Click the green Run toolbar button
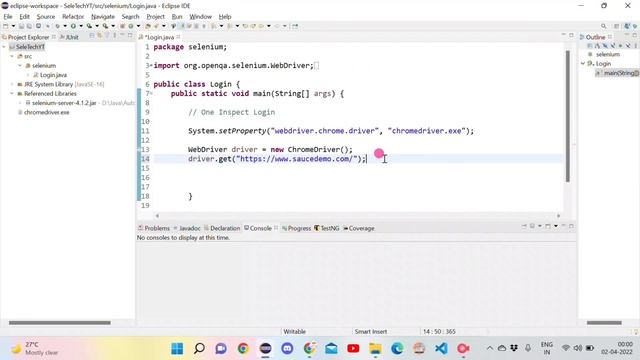 [x=73, y=26]
